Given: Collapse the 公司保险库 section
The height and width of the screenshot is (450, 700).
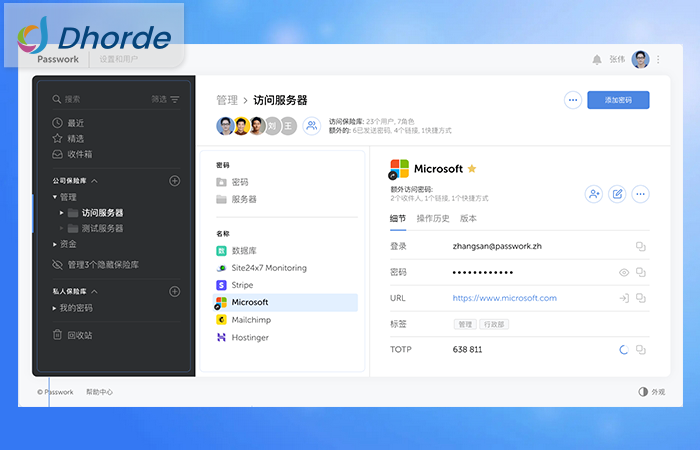Looking at the screenshot, I should [x=95, y=181].
